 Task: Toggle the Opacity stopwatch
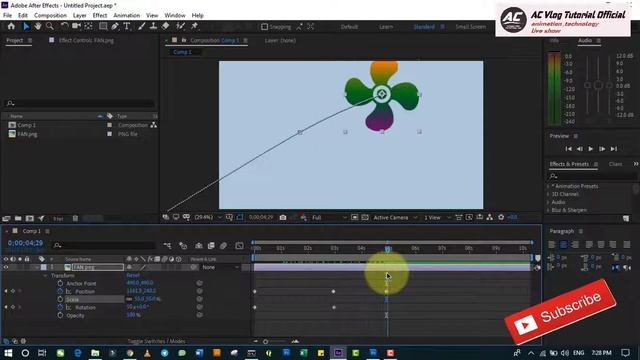point(60,316)
